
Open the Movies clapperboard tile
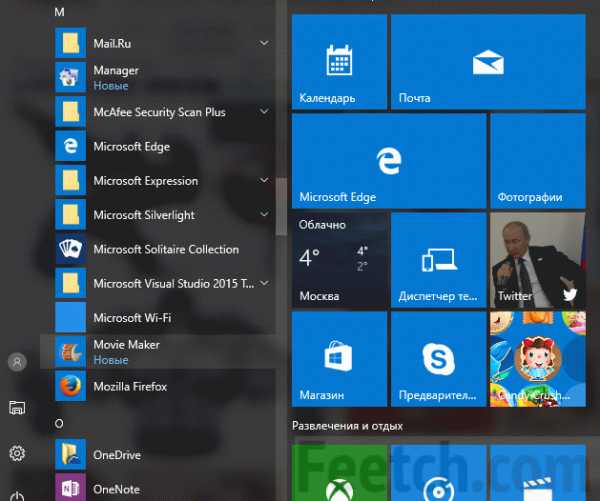click(538, 473)
